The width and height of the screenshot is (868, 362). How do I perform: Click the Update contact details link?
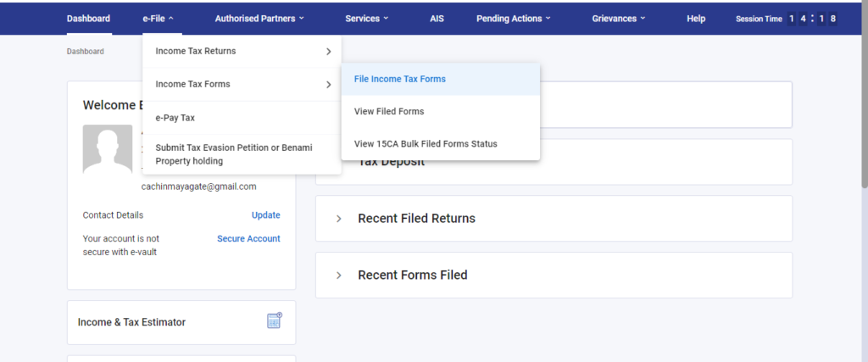tap(265, 215)
